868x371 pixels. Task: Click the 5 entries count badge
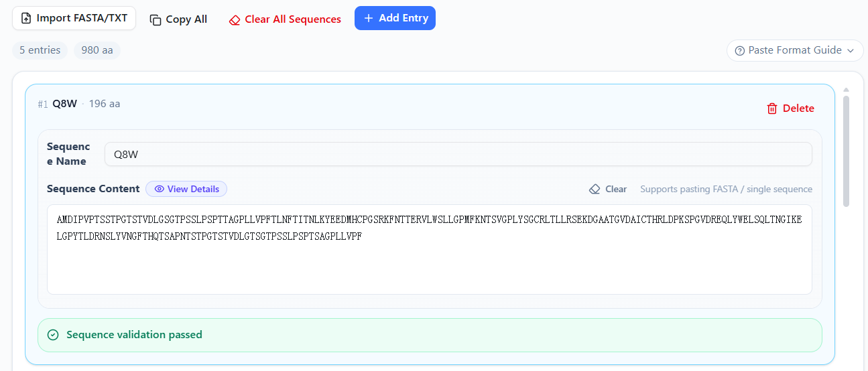[x=40, y=50]
